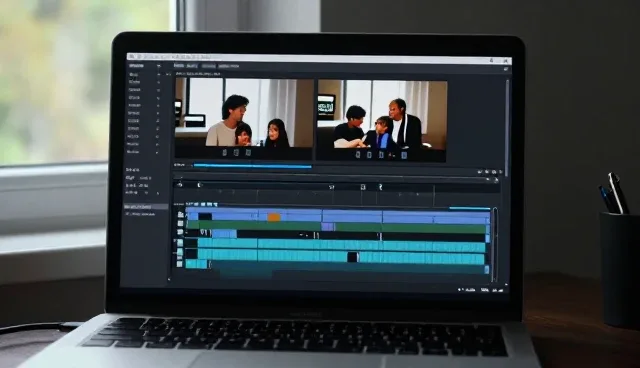
Task: Click the panel menu icon below the title bar's right corner
Action: (506, 69)
